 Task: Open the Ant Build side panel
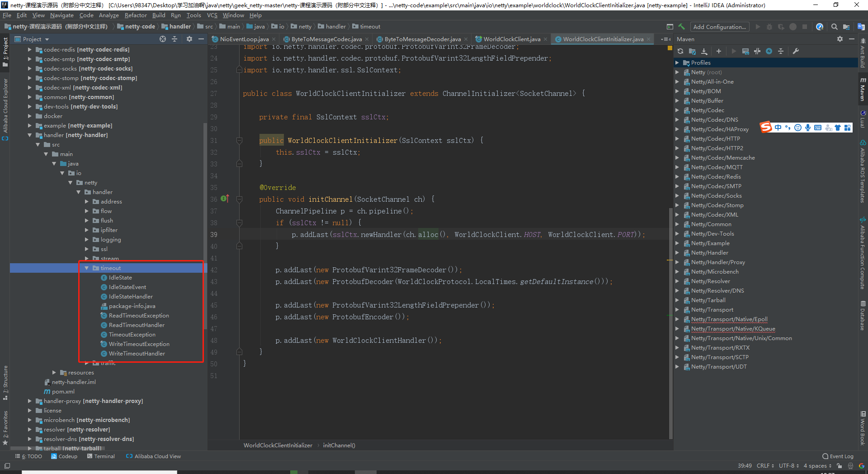(863, 53)
